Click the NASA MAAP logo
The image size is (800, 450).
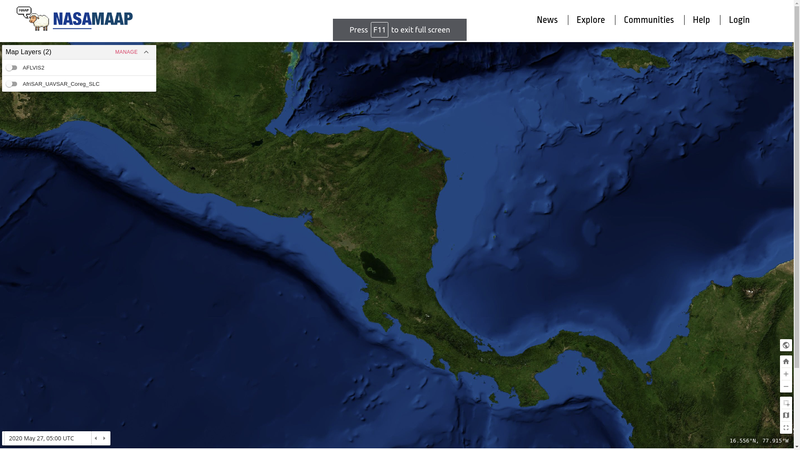pos(74,18)
